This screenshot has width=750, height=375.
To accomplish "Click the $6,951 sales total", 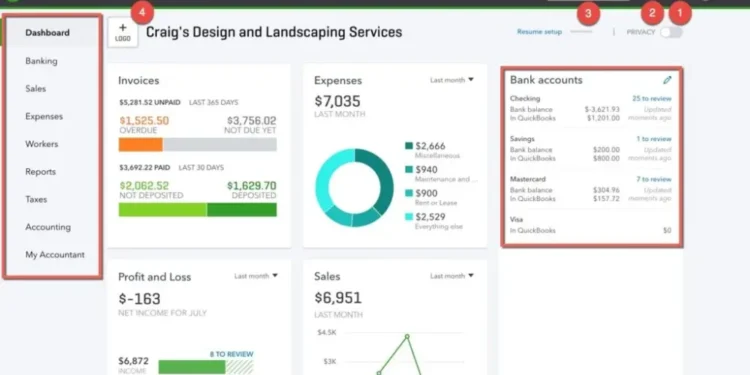I will coord(338,298).
